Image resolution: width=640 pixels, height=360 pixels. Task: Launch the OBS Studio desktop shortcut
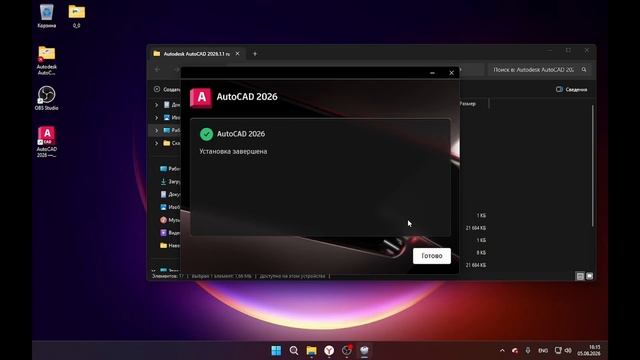tap(47, 98)
